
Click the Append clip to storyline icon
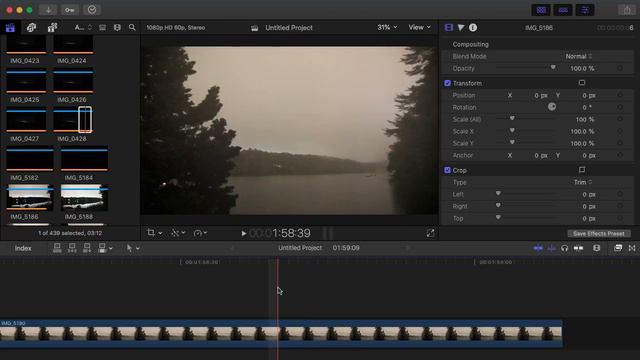point(87,248)
